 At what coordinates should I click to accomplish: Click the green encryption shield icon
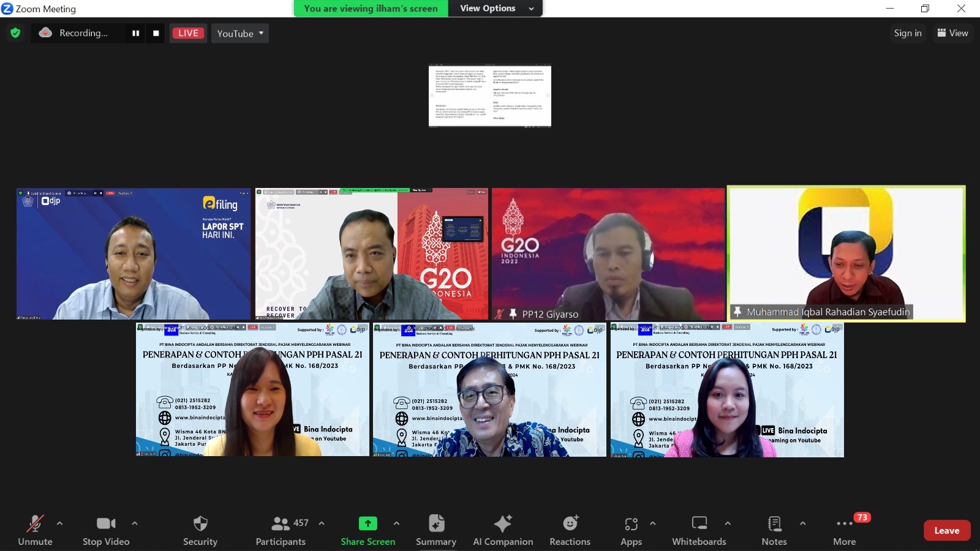[15, 33]
